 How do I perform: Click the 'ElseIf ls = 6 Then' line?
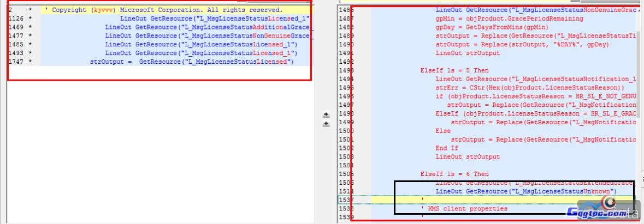454,174
